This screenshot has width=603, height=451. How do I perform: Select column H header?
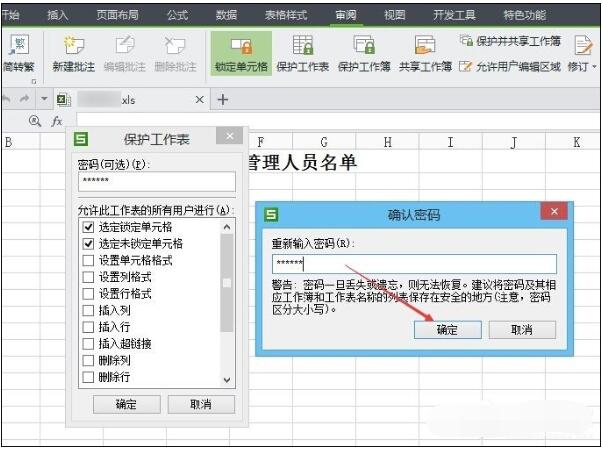point(388,142)
